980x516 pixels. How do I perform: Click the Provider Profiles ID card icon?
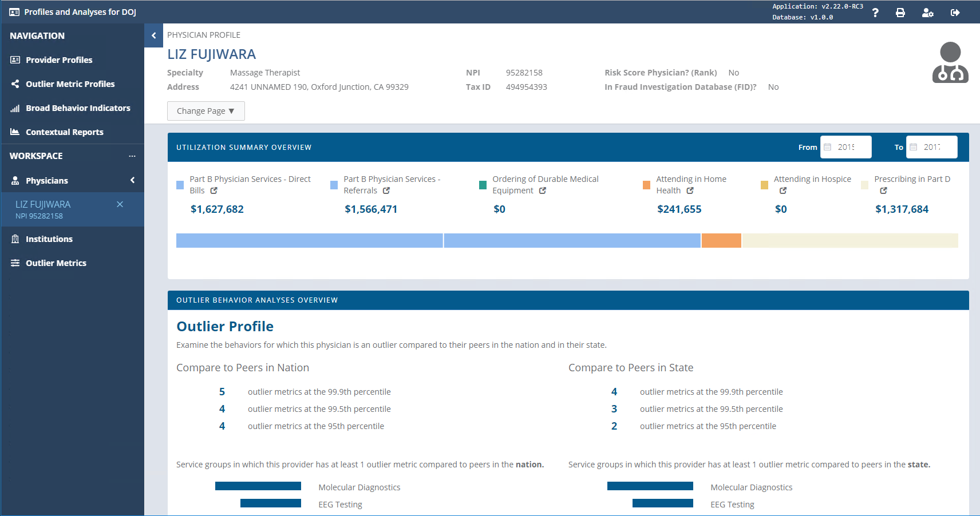click(15, 60)
